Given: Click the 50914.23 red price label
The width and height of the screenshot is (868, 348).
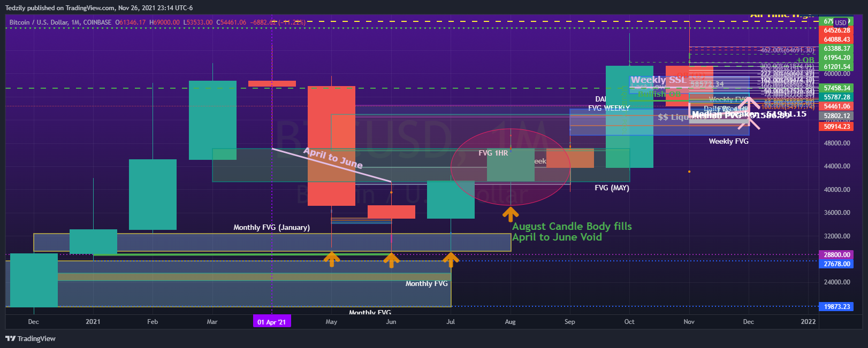Looking at the screenshot, I should click(x=836, y=127).
